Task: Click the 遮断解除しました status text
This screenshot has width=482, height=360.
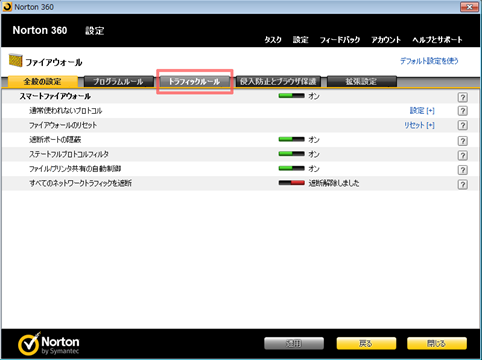Action: point(334,183)
